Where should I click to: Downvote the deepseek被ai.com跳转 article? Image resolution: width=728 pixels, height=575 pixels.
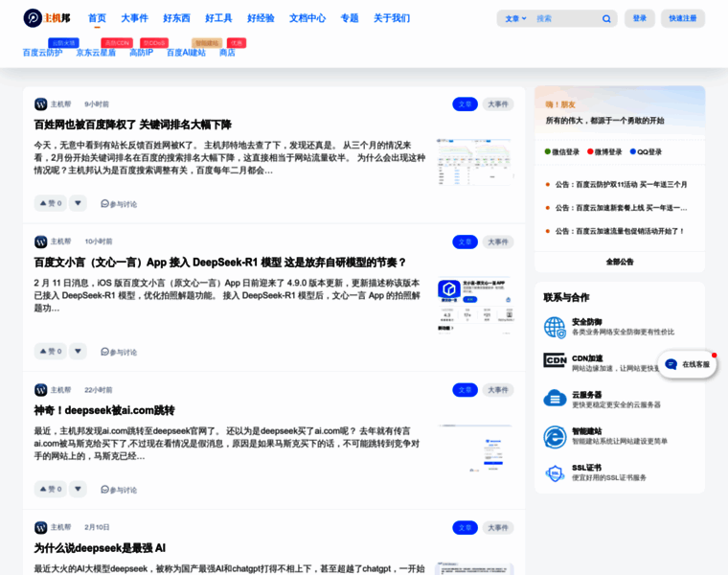78,489
